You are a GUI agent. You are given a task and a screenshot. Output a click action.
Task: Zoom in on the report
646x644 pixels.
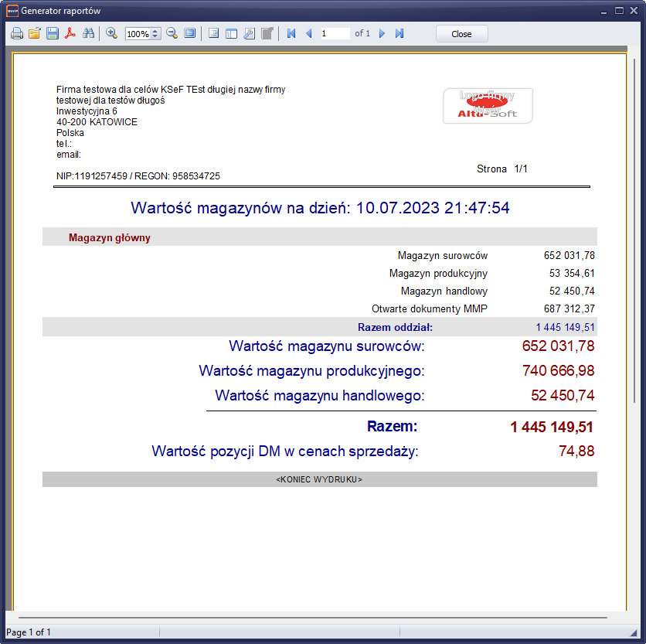[111, 34]
